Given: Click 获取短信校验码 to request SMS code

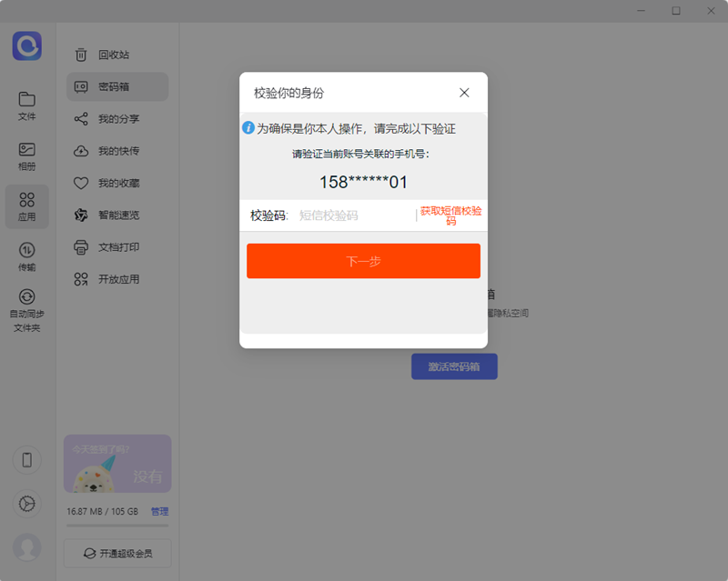Looking at the screenshot, I should pyautogui.click(x=454, y=215).
